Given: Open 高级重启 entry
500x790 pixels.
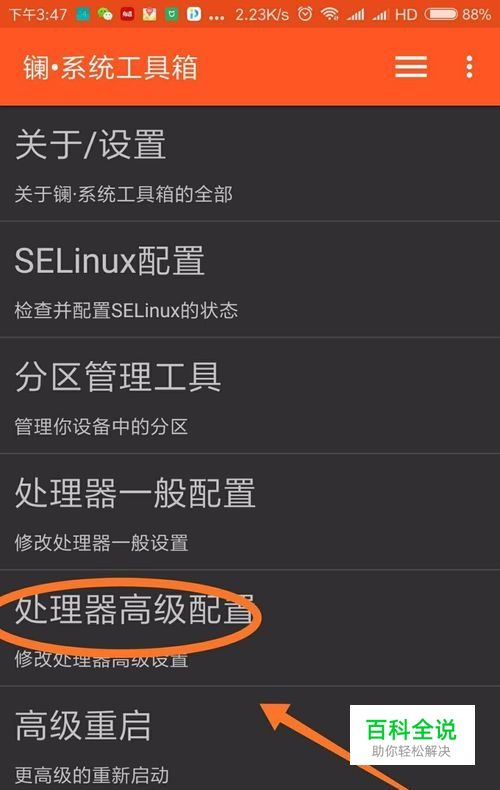Looking at the screenshot, I should (250, 738).
